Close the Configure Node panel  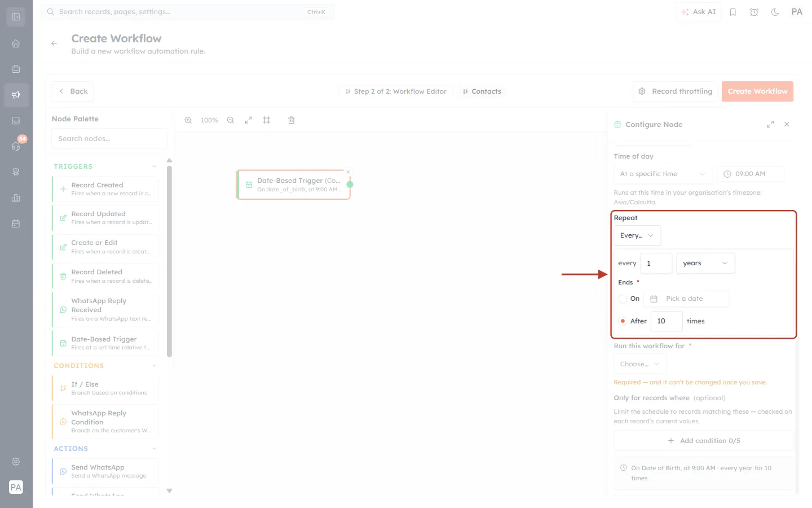point(787,124)
